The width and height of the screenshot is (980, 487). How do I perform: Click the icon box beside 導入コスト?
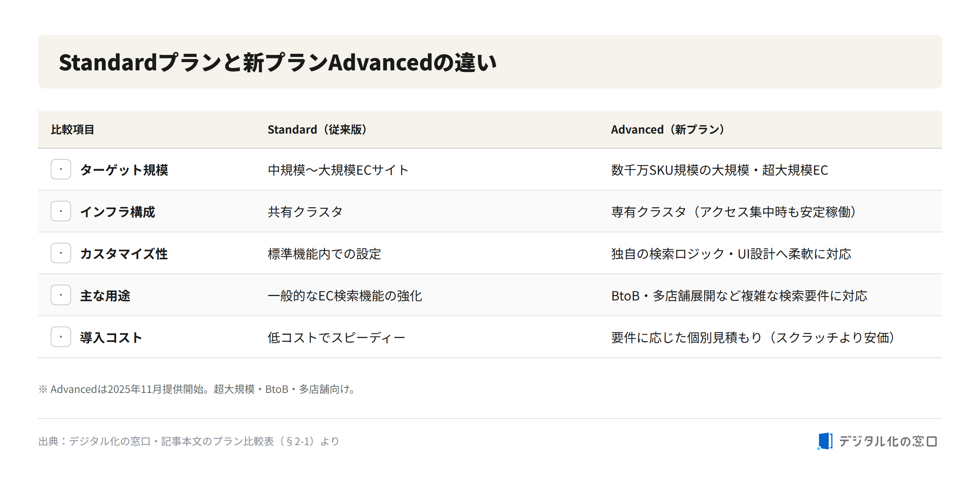click(x=61, y=337)
